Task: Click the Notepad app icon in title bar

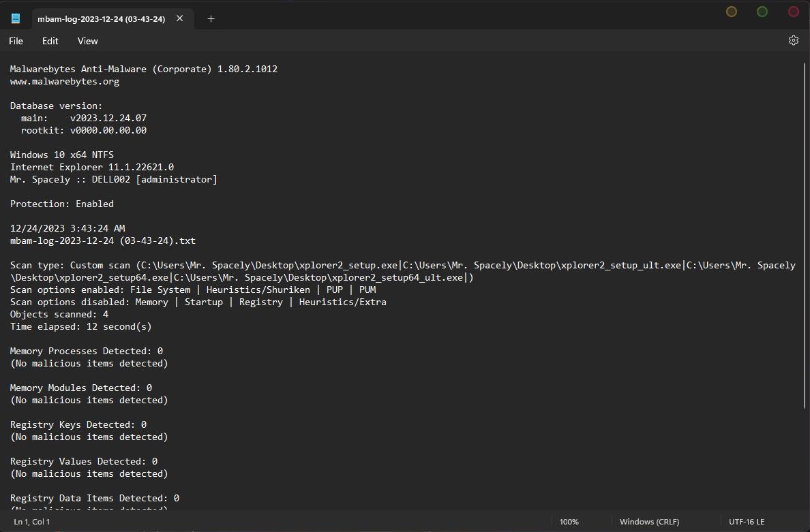Action: (16, 18)
